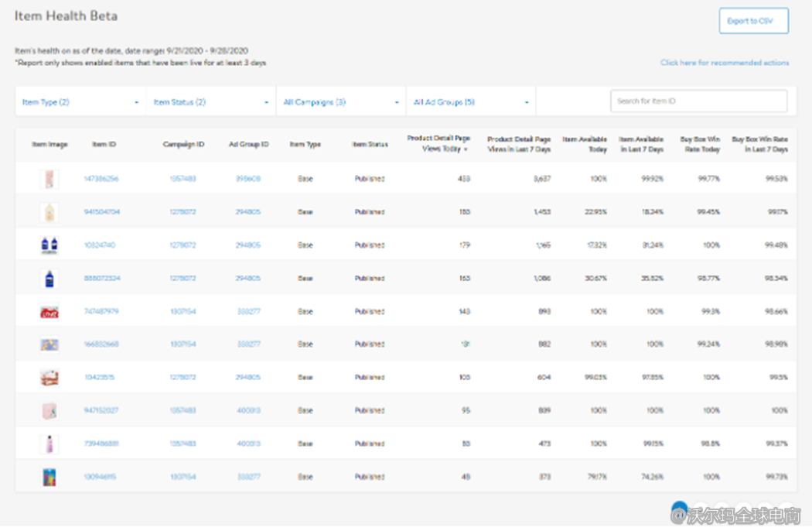Open ad group ID in the last row
Image resolution: width=812 pixels, height=531 pixels.
point(248,478)
